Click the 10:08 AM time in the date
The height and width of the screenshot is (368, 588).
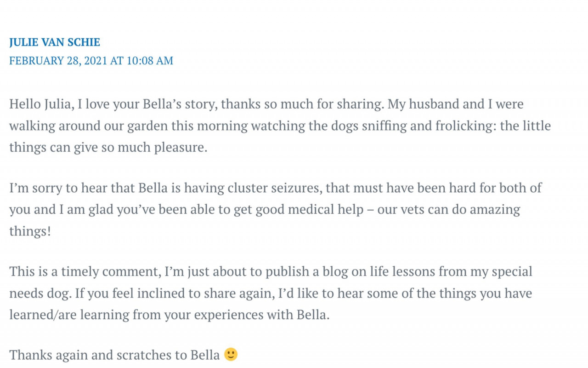151,61
